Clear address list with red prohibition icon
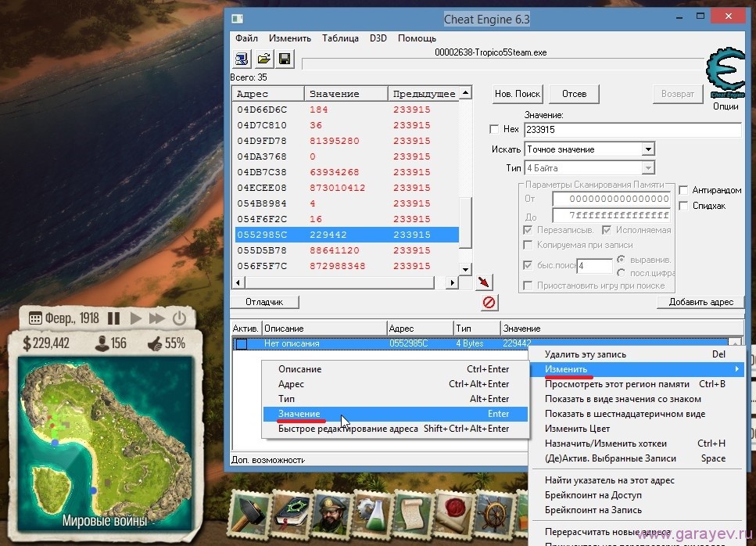This screenshot has height=546, width=756. [489, 303]
